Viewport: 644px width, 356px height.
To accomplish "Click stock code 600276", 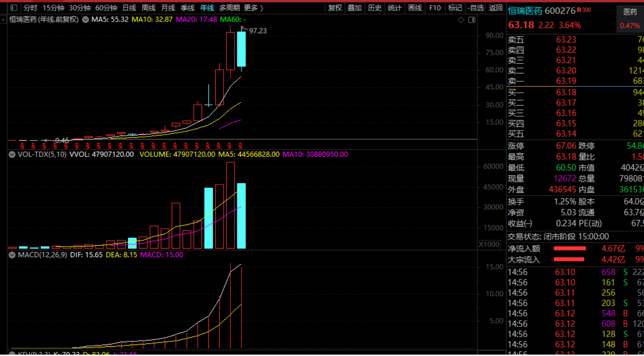I will point(560,11).
